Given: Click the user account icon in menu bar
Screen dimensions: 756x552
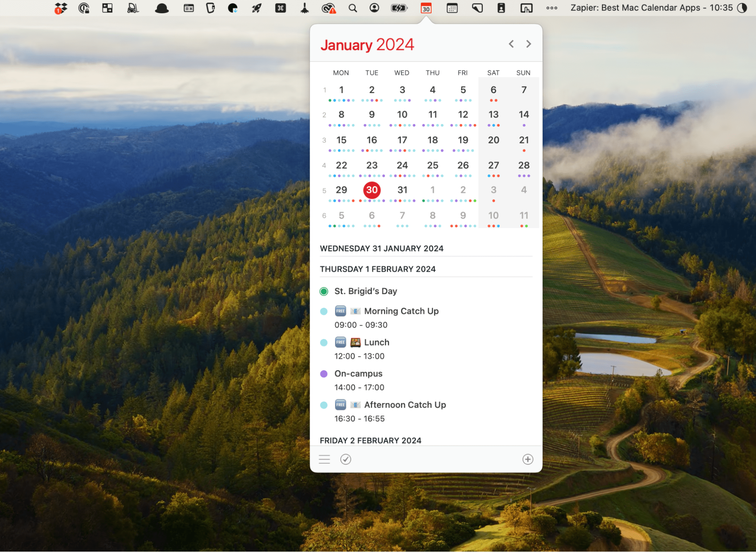Looking at the screenshot, I should pyautogui.click(x=374, y=8).
